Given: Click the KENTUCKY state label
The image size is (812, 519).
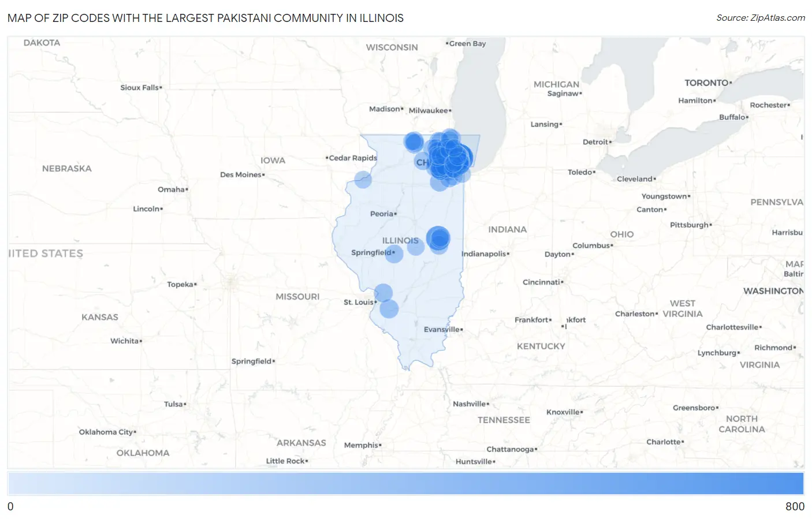Looking at the screenshot, I should [541, 346].
